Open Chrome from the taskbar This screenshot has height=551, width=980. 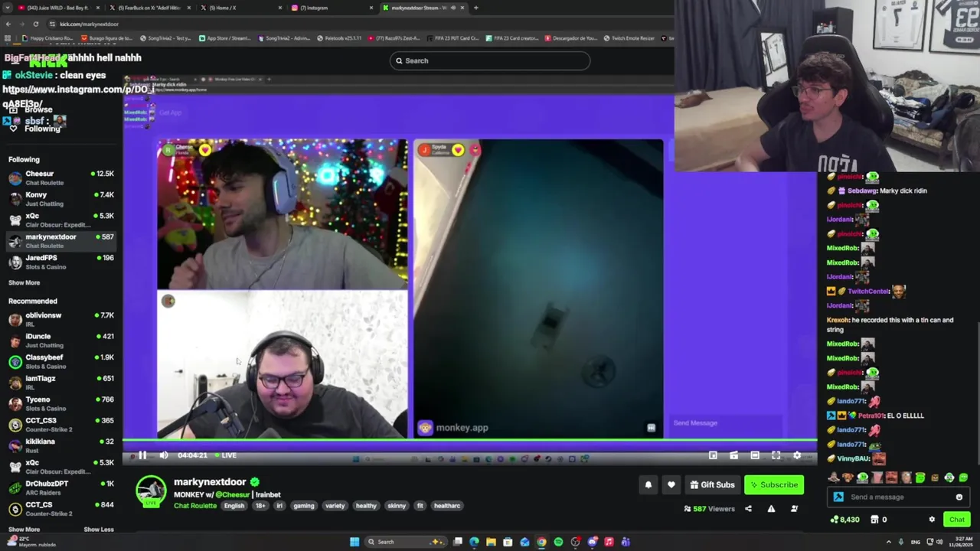point(541,542)
